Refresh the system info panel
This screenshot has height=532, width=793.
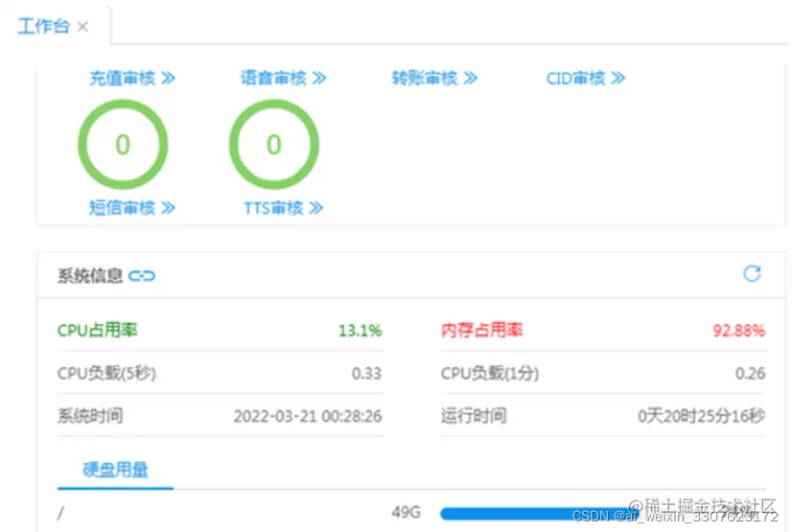752,273
